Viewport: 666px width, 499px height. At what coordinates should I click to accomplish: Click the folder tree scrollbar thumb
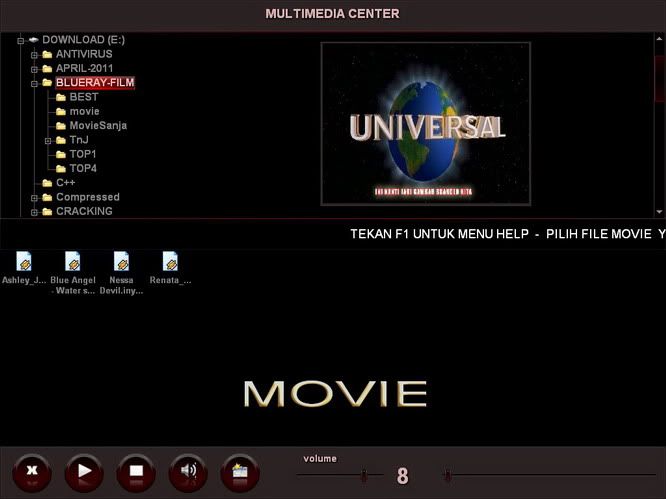[x=659, y=79]
